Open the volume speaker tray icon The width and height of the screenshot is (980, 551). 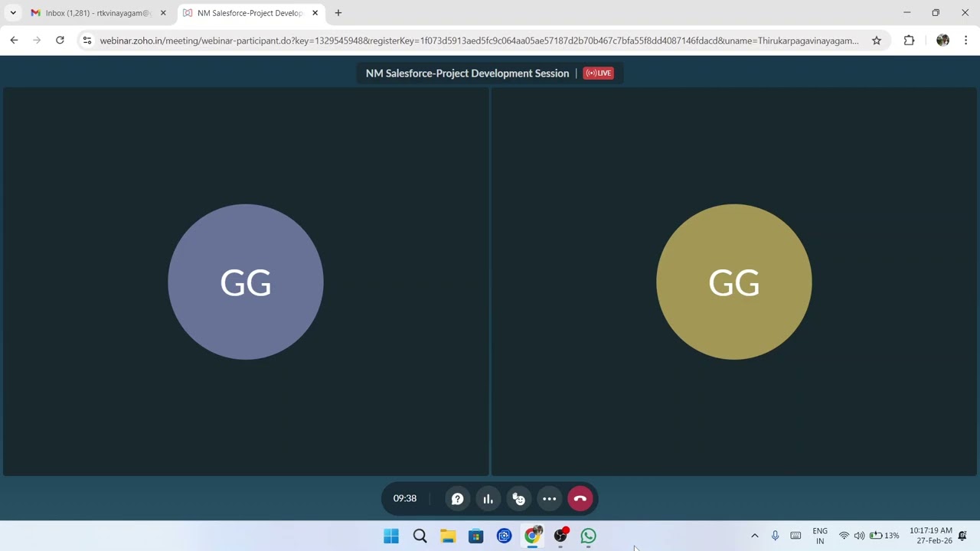click(x=859, y=536)
